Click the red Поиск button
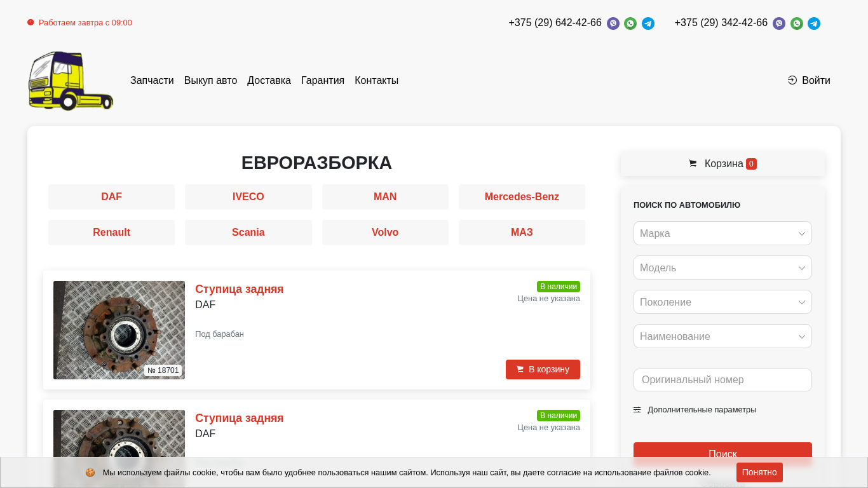Screen dimensions: 868x488 click(x=722, y=454)
